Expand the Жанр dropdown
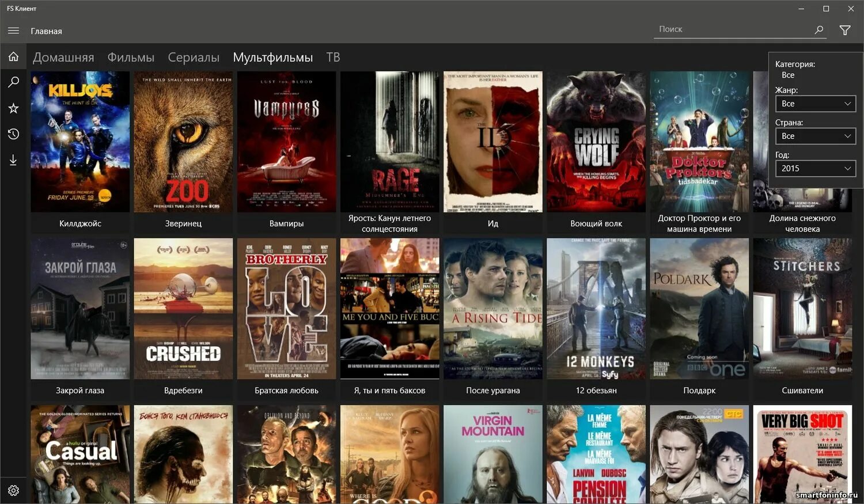 click(815, 104)
